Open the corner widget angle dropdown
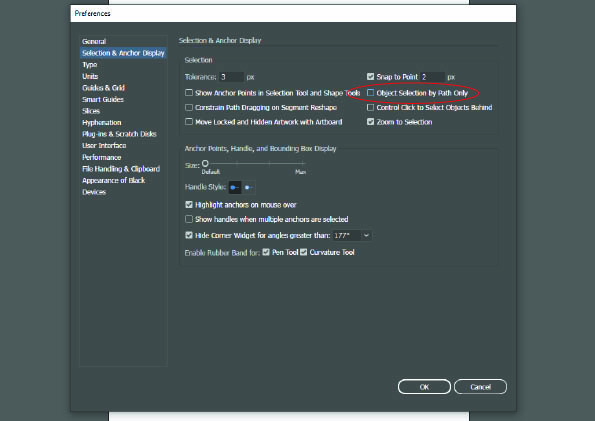 pyautogui.click(x=366, y=235)
